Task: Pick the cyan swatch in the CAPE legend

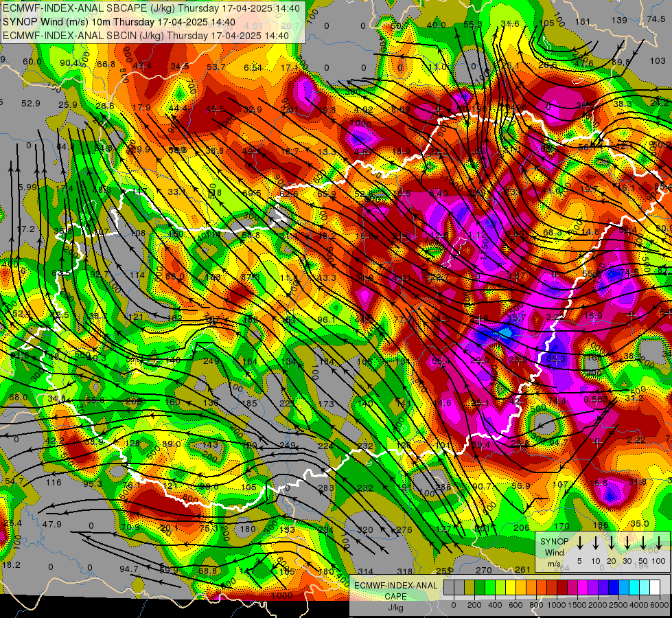Action: coord(634,588)
